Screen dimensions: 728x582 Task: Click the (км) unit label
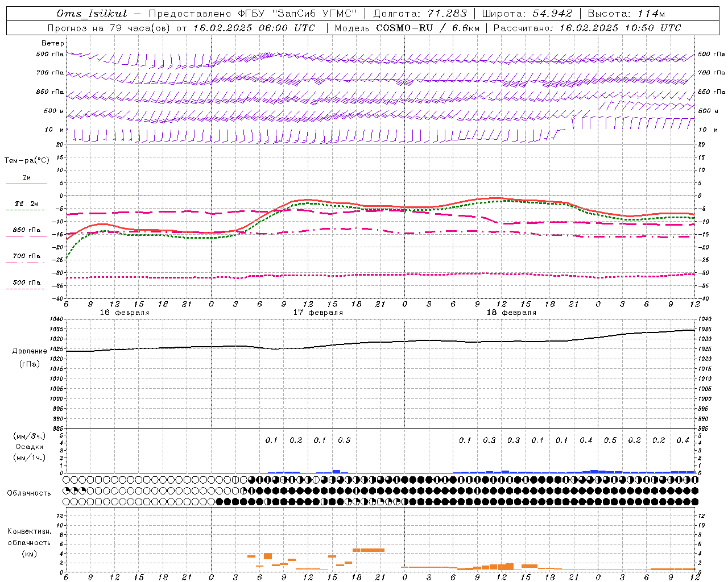(30, 554)
